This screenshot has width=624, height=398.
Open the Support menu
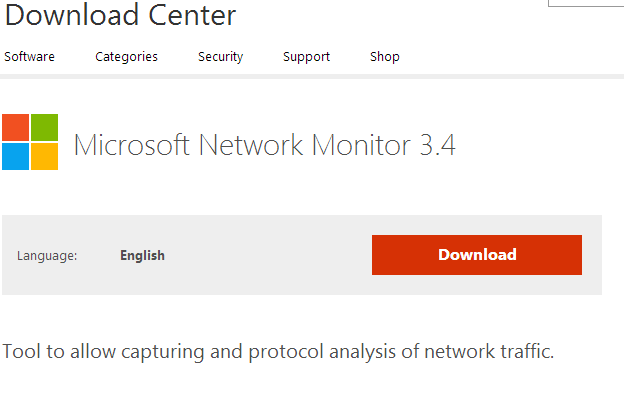(306, 57)
